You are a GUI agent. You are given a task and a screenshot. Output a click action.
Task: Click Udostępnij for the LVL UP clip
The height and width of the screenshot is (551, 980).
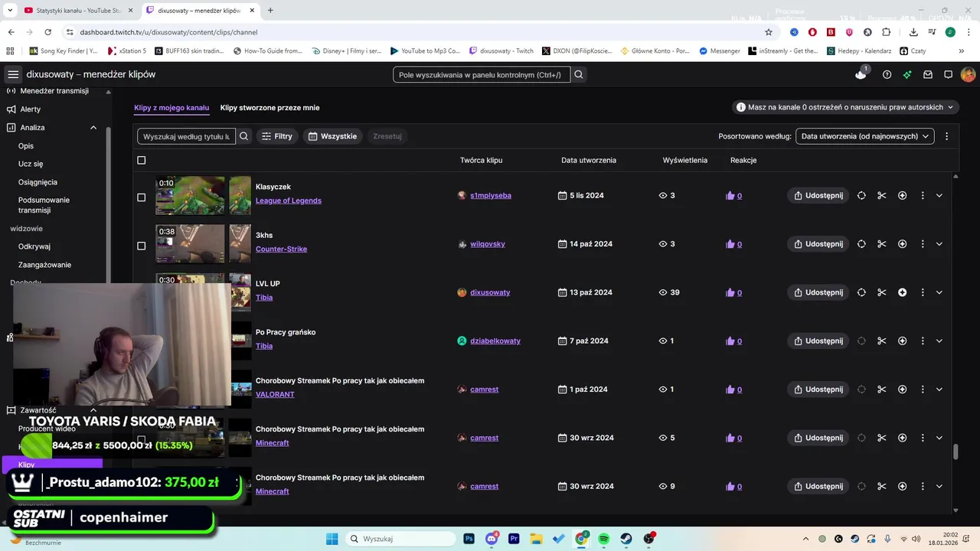818,292
